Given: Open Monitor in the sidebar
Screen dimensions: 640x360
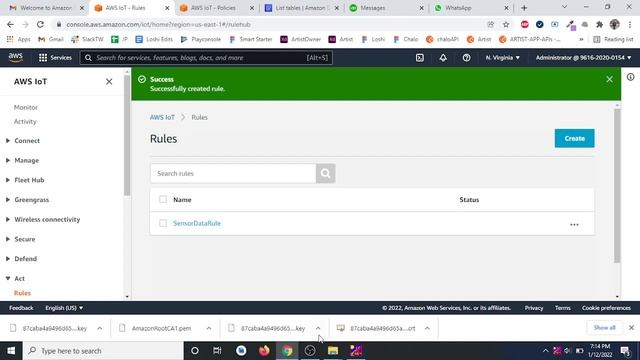Looking at the screenshot, I should [x=26, y=107].
